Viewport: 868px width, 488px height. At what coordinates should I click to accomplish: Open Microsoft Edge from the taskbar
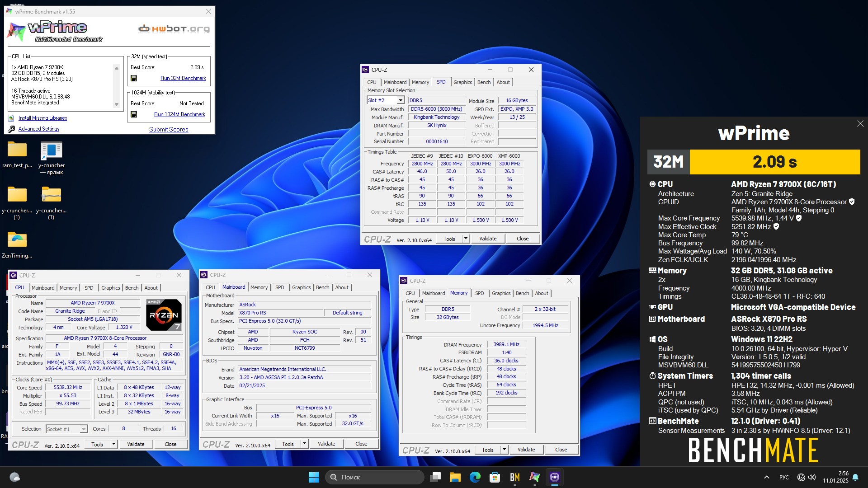coord(475,477)
